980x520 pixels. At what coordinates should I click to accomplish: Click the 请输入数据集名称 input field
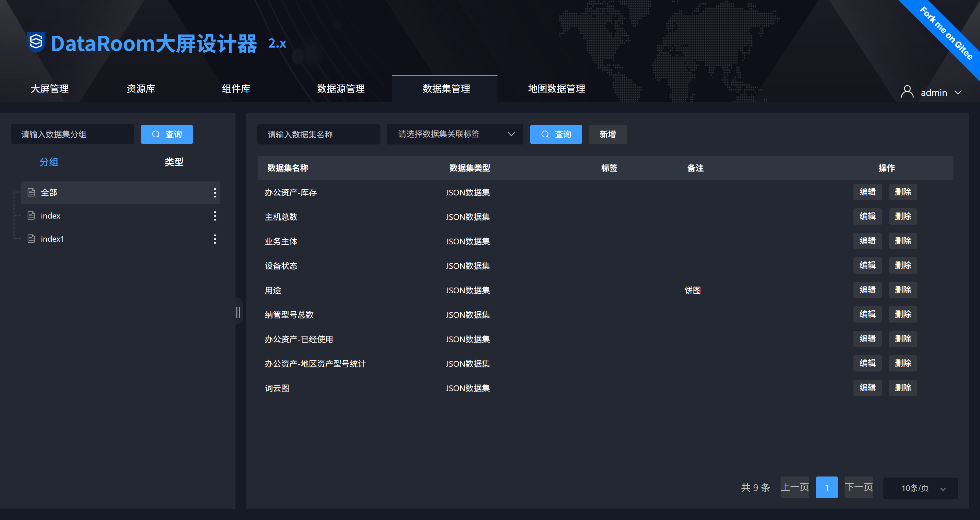click(318, 134)
